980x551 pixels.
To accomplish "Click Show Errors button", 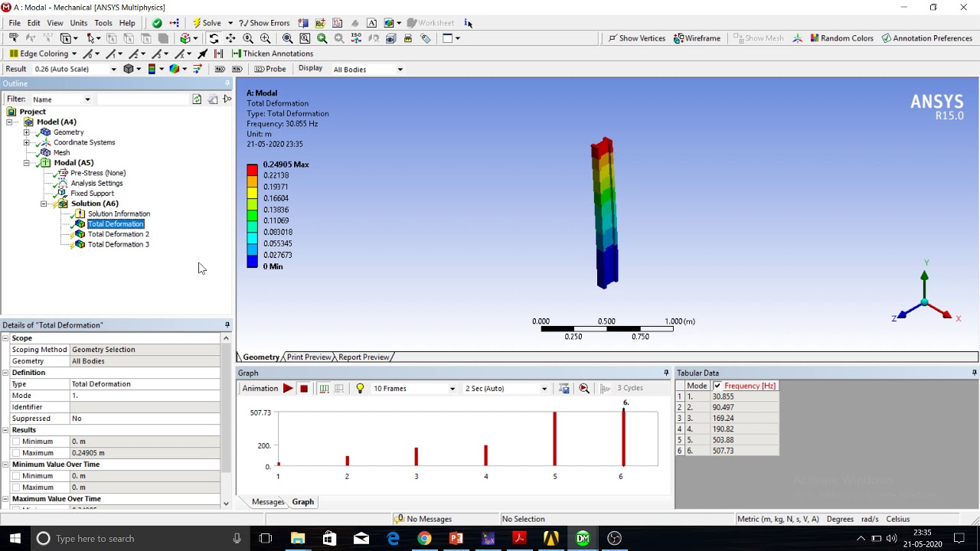I will [x=264, y=23].
